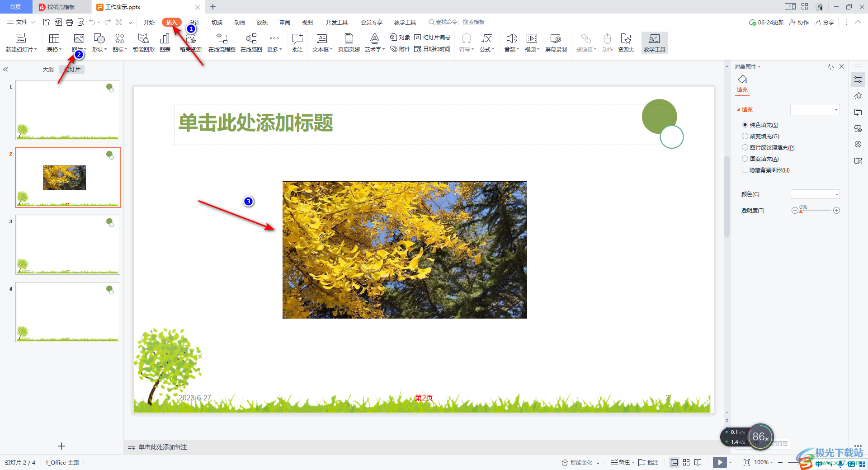Image resolution: width=868 pixels, height=470 pixels.
Task: Select Picture or Texture Fill radio button
Action: 745,147
